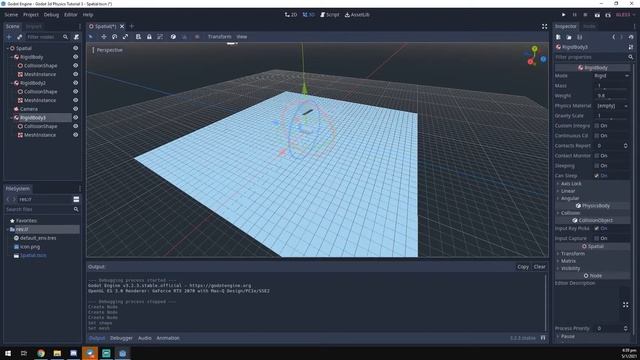Open the Project menu
The height and width of the screenshot is (360, 640).
coord(31,15)
